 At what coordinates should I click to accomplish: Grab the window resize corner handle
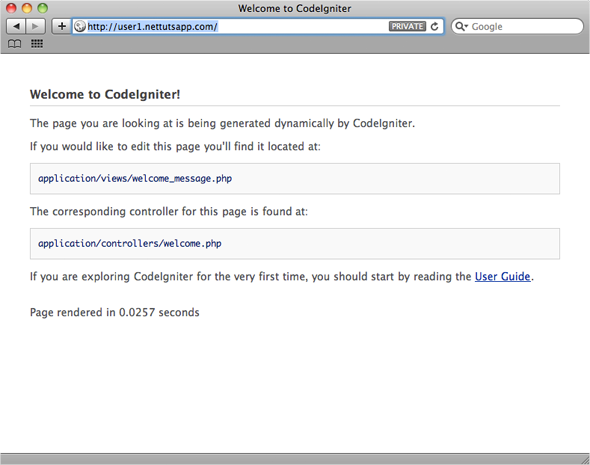click(584, 459)
